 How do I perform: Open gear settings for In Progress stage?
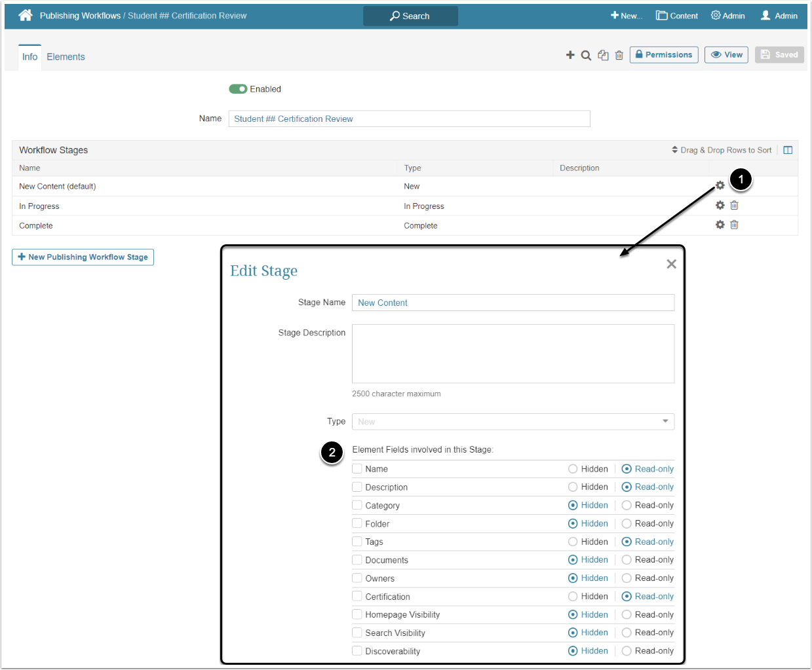(720, 206)
